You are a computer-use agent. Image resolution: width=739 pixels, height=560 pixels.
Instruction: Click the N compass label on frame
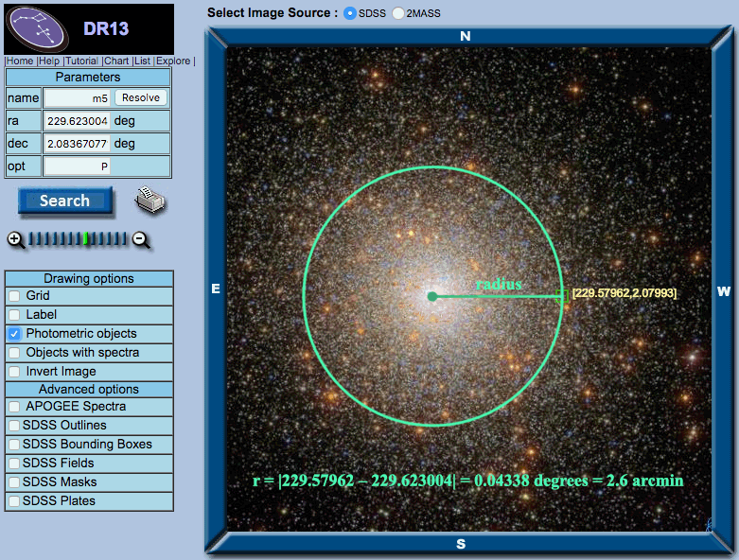[466, 36]
